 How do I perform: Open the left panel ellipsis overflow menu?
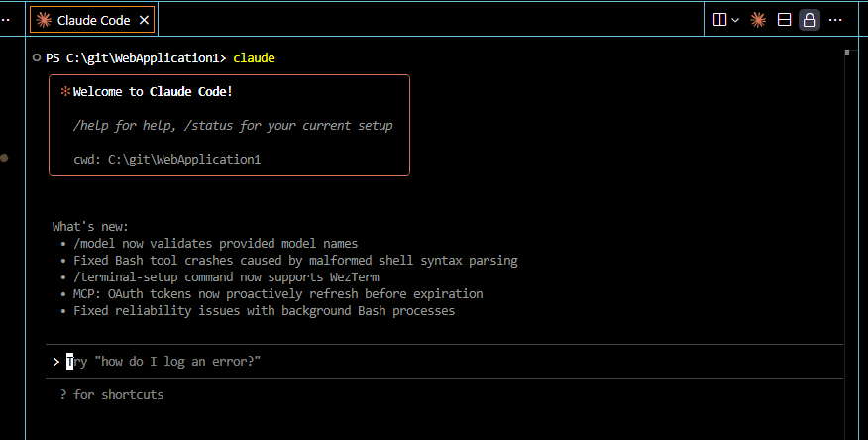[x=5, y=20]
